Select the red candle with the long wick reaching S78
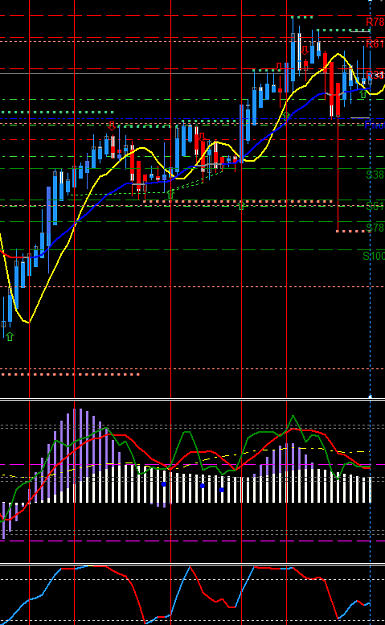The height and width of the screenshot is (625, 385). coord(338,100)
